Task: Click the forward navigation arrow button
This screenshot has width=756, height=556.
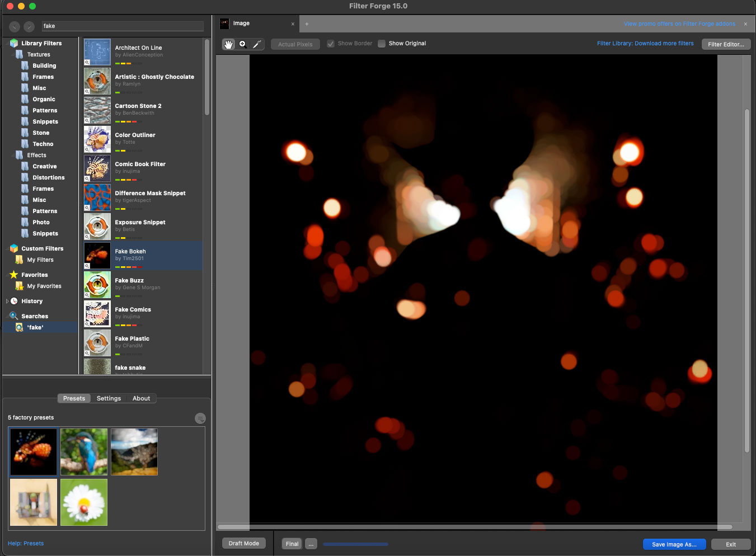Action: tap(29, 26)
